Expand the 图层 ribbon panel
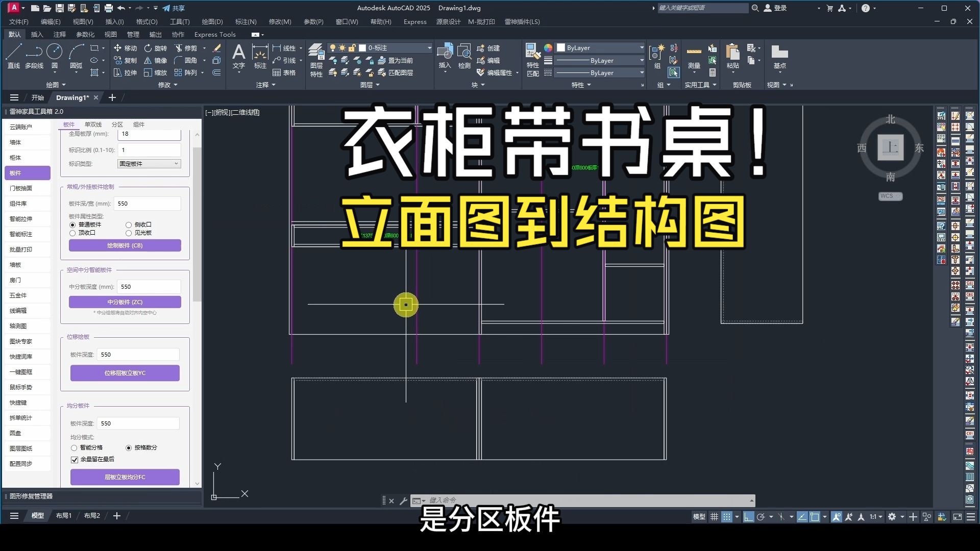This screenshot has height=551, width=980. (370, 85)
